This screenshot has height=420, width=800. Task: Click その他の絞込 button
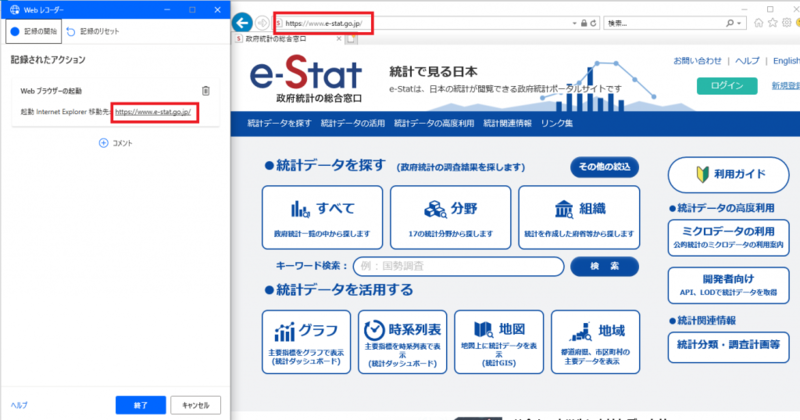(605, 167)
